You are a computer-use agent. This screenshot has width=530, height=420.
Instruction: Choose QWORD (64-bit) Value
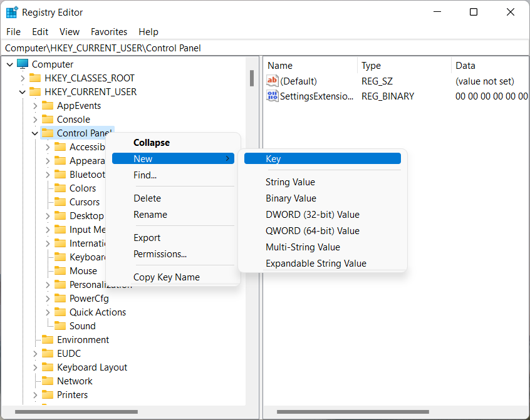coord(323,230)
